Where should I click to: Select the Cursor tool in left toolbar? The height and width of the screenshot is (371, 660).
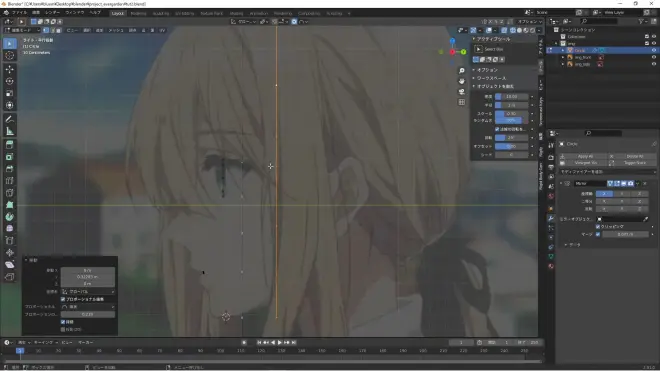coord(10,56)
